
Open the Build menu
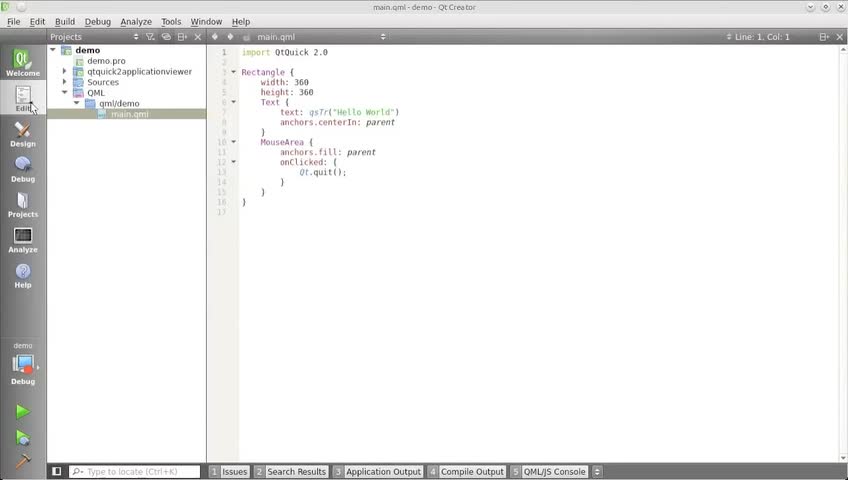point(65,22)
